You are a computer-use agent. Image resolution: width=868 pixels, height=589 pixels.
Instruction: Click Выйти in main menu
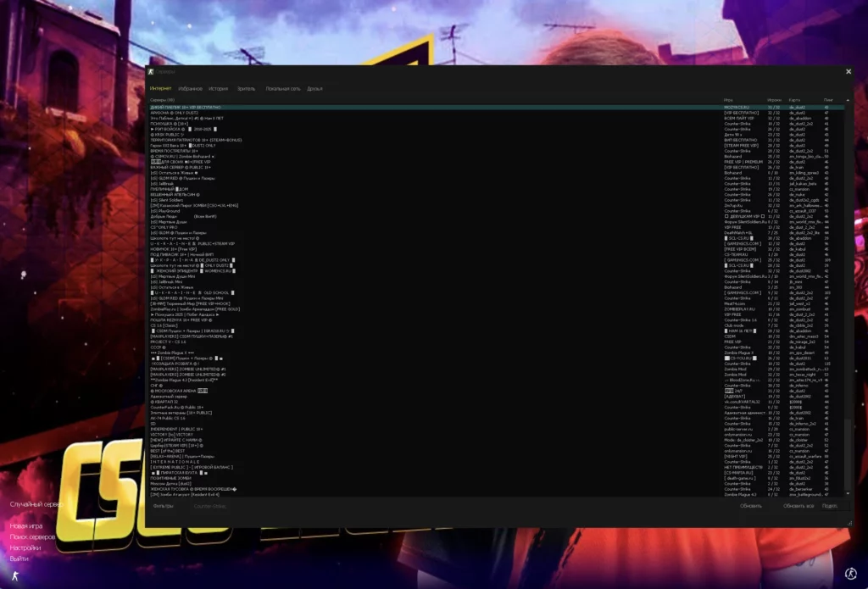pyautogui.click(x=19, y=558)
